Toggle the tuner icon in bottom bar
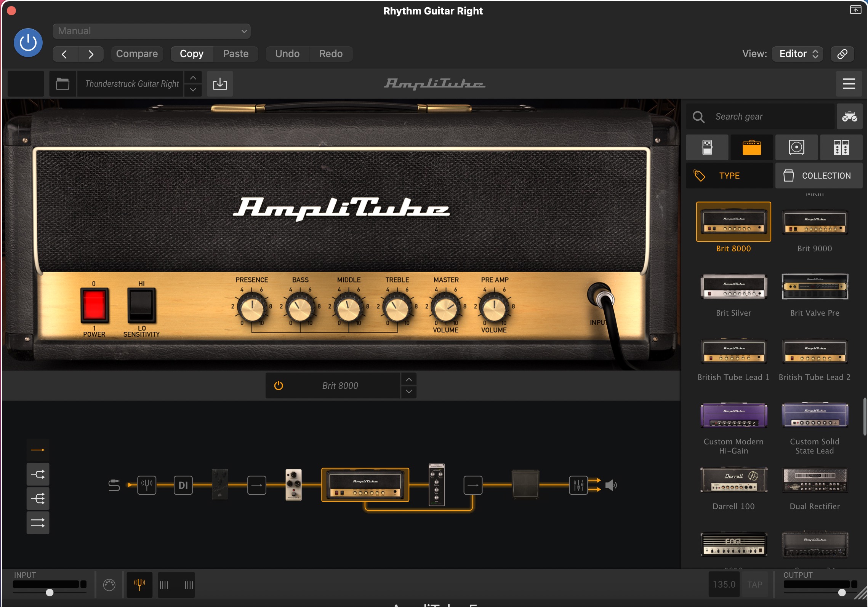 tap(139, 585)
